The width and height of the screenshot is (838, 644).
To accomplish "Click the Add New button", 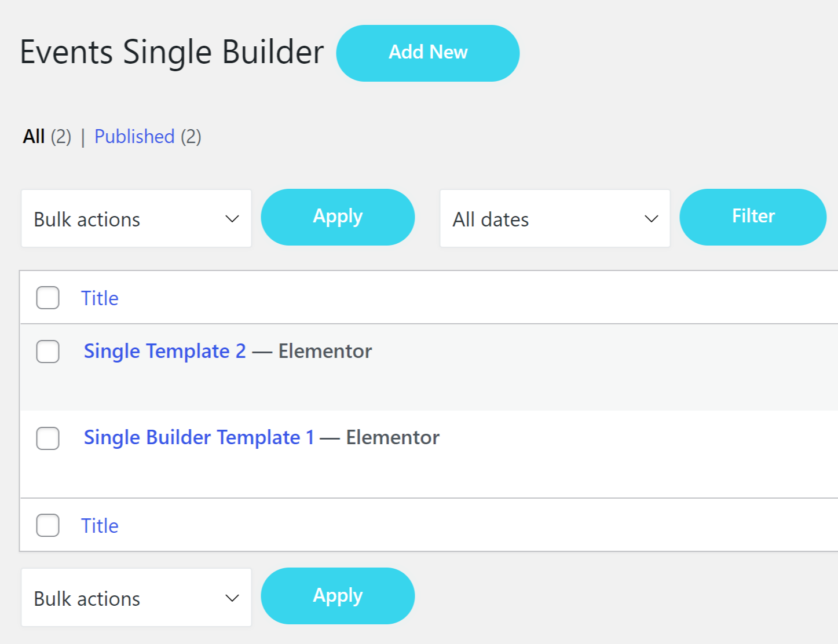I will 427,53.
